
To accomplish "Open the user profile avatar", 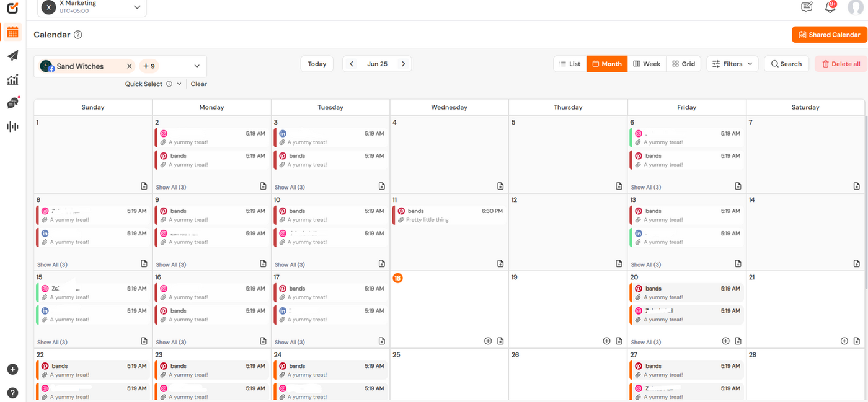I will click(856, 7).
